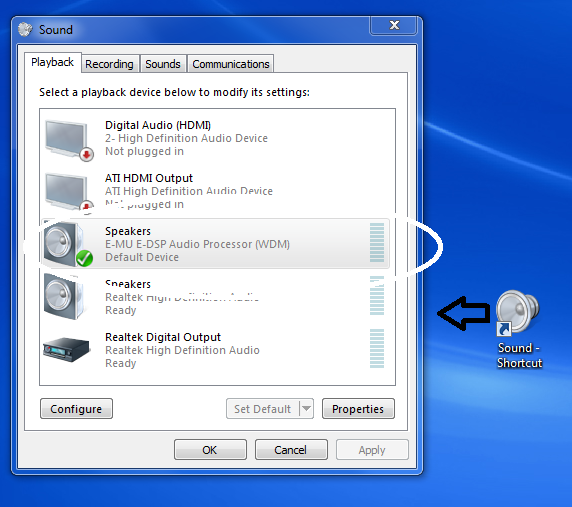The image size is (572, 507).
Task: Select the 'ATI HDMI Output' device name
Action: [149, 178]
